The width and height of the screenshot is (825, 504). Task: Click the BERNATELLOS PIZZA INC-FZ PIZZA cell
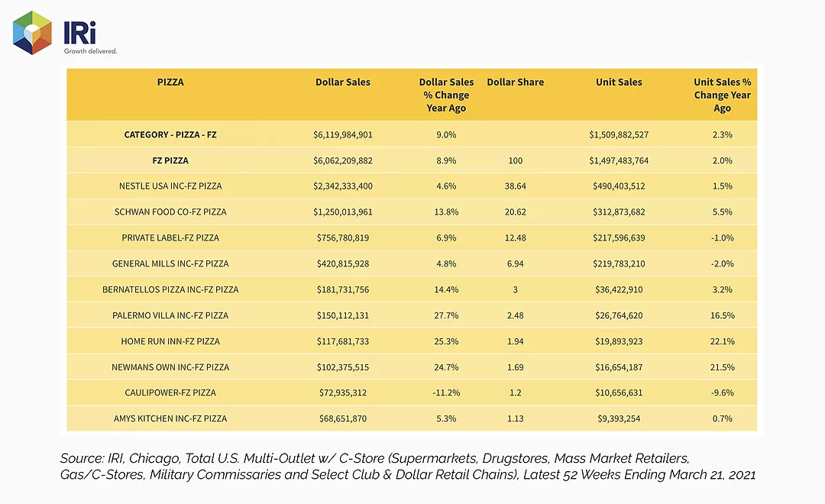tap(170, 289)
